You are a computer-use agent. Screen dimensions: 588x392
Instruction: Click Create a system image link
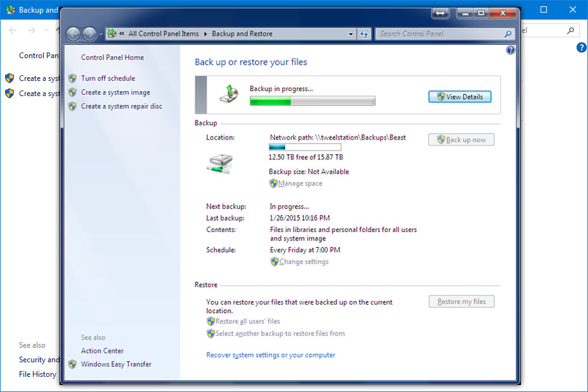(x=116, y=92)
